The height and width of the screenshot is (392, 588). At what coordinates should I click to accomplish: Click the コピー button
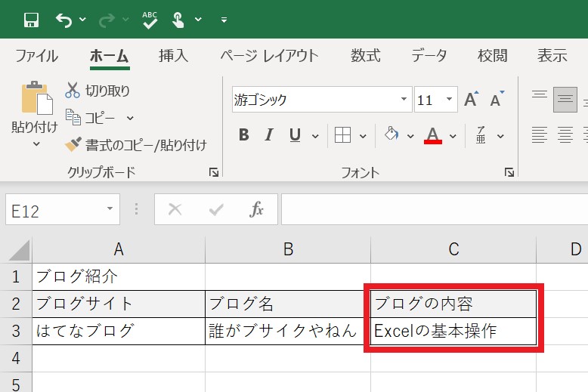point(91,118)
